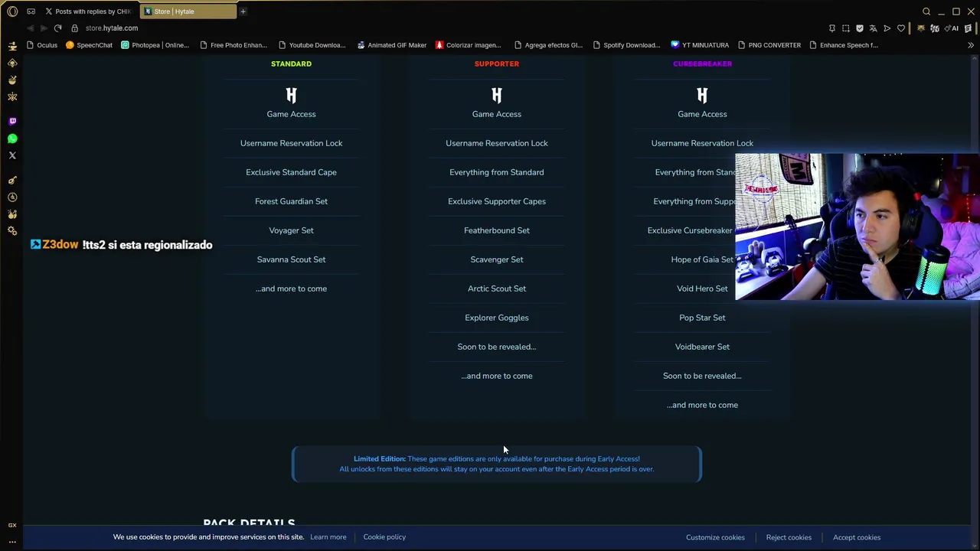The image size is (980, 551).
Task: Click 'Savanna Scout Set' text
Action: click(291, 259)
